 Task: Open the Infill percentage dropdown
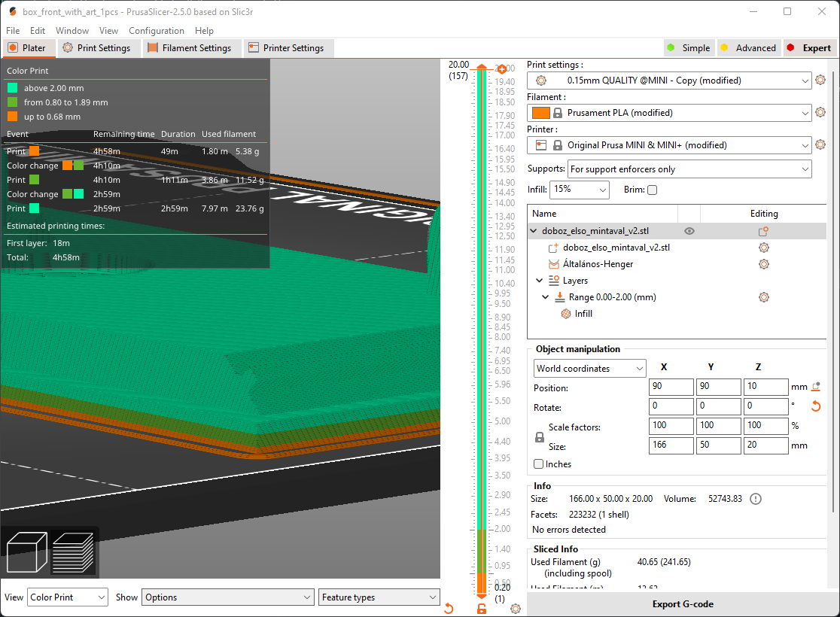pyautogui.click(x=580, y=190)
